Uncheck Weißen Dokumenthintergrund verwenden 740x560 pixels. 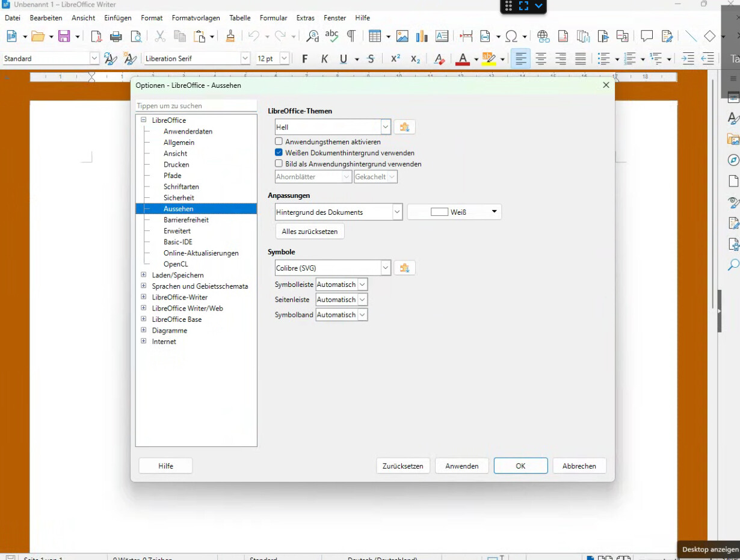point(279,153)
